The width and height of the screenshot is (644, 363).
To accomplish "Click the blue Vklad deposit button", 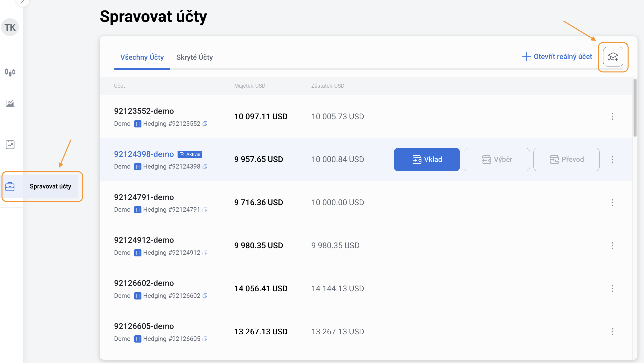I will 427,160.
